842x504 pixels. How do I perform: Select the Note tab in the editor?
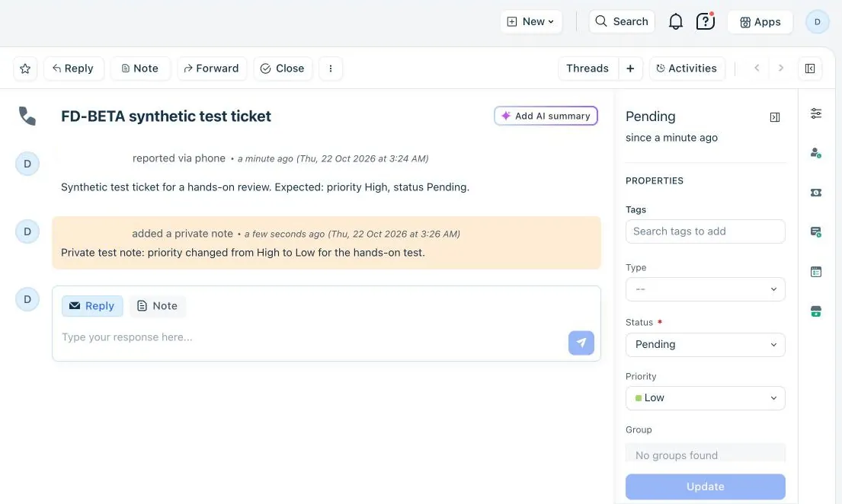click(x=157, y=306)
